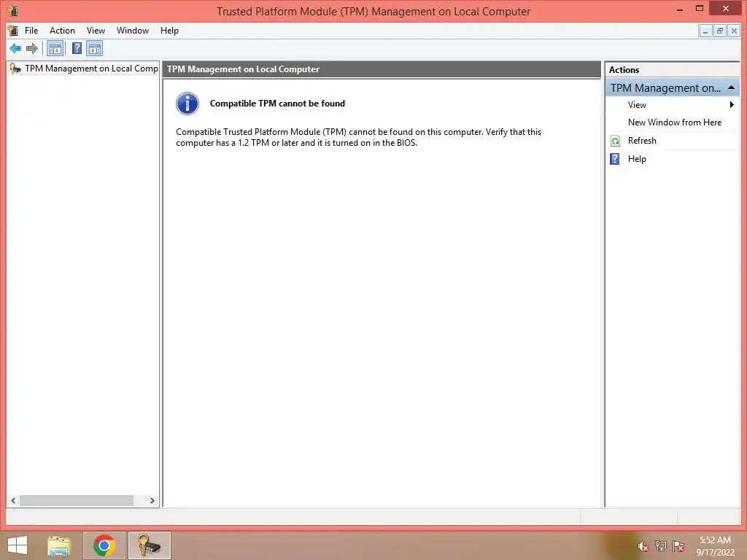
Task: Click the Help action text in Actions pane
Action: [637, 159]
